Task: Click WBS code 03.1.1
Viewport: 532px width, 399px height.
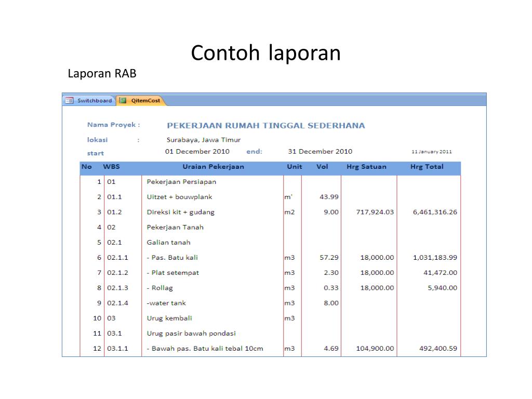Action: click(x=118, y=349)
